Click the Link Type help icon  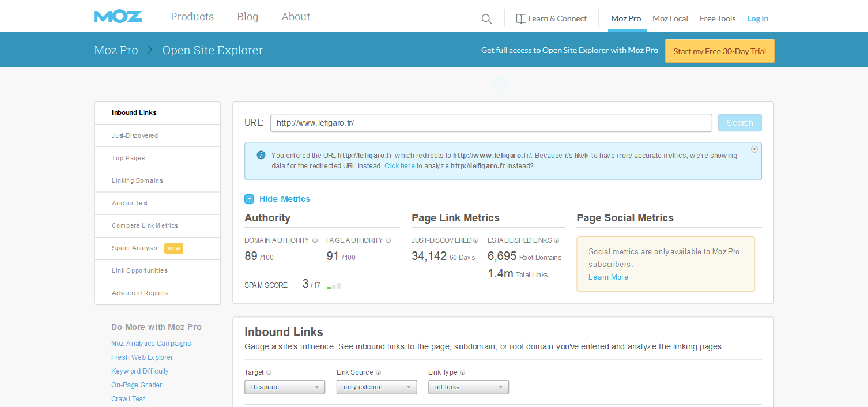pyautogui.click(x=463, y=372)
